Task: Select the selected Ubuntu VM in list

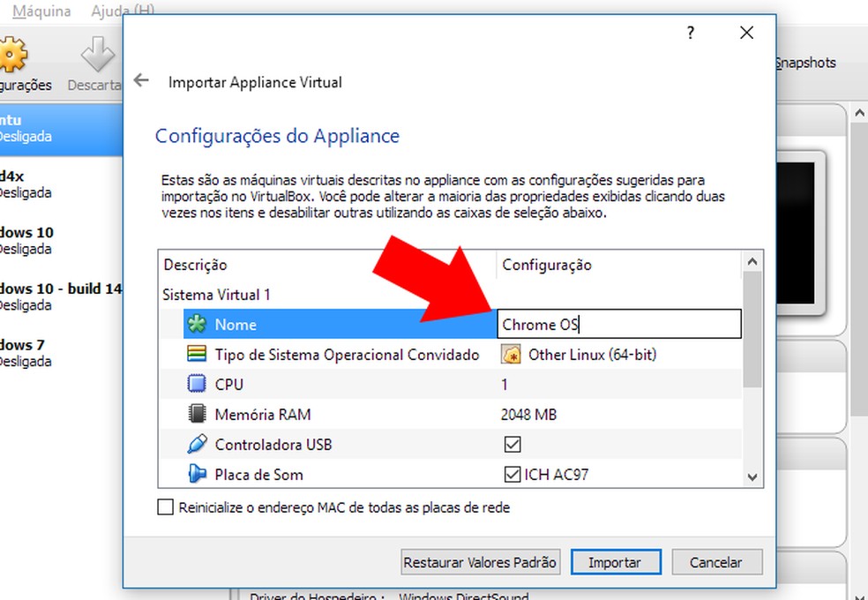Action: tap(61, 128)
